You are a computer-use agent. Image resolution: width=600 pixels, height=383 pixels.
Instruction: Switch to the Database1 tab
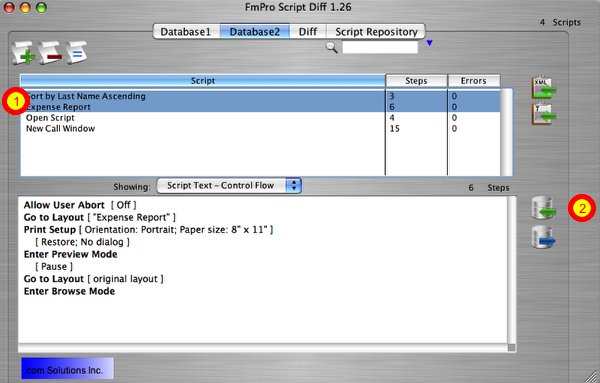tap(186, 32)
